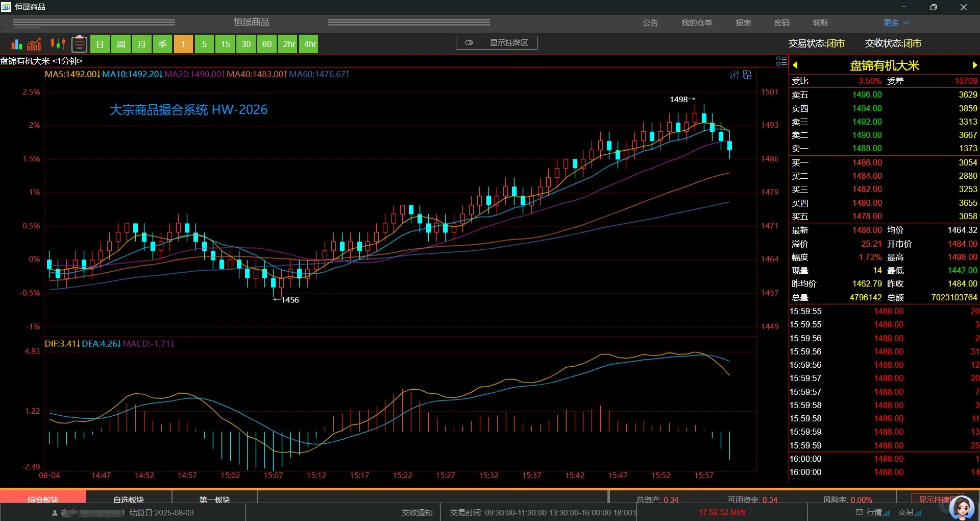Select the 月 monthly period
The image size is (980, 521).
pyautogui.click(x=141, y=44)
